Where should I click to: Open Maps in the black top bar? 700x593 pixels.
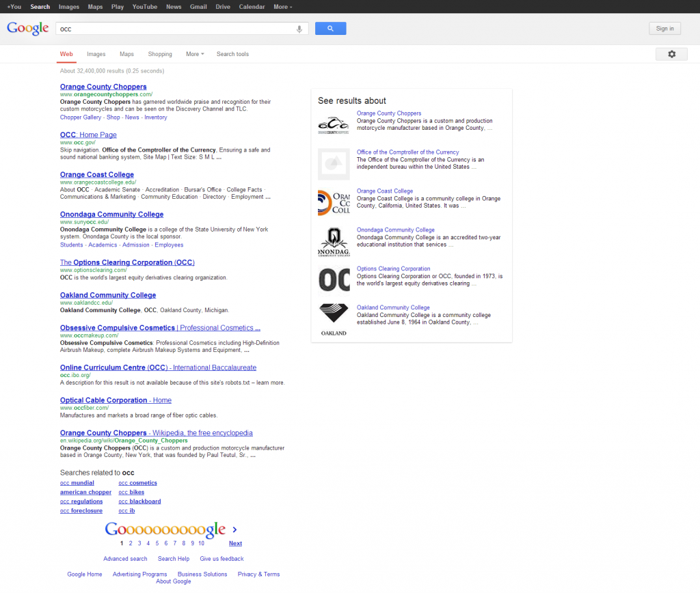tap(95, 7)
